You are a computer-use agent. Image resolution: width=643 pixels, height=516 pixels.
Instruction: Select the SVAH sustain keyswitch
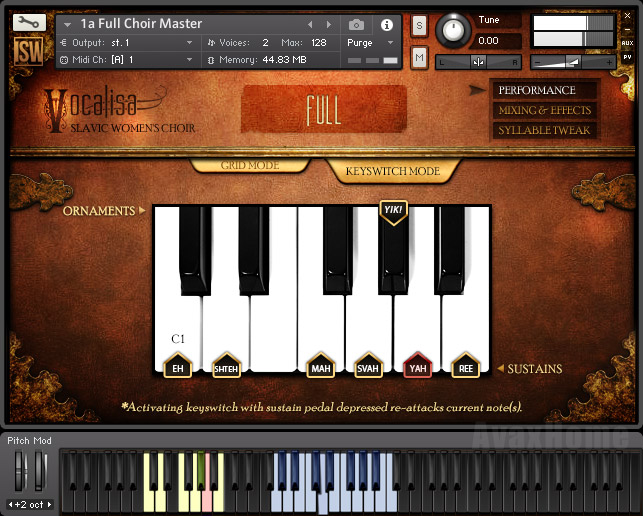368,365
